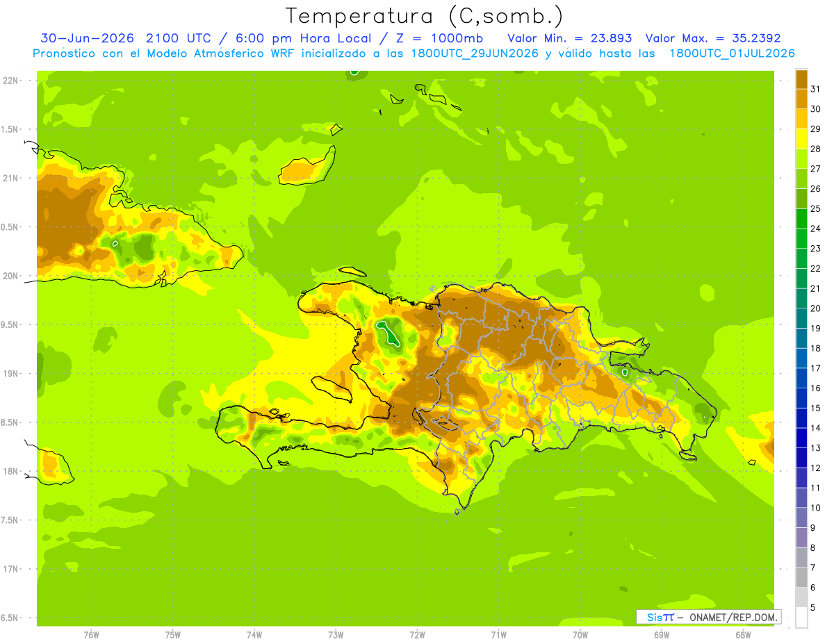
Task: Click the 72W longitude axis label
Action: click(417, 635)
